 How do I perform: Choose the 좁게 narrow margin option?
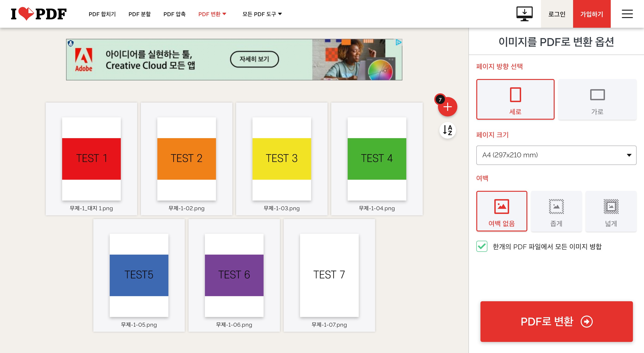[x=556, y=211]
